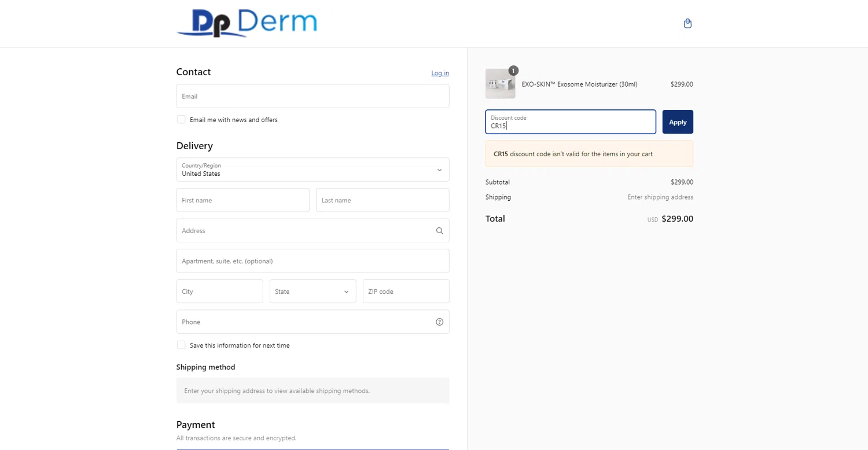Follow the Log in link
The height and width of the screenshot is (450, 868).
tap(440, 73)
